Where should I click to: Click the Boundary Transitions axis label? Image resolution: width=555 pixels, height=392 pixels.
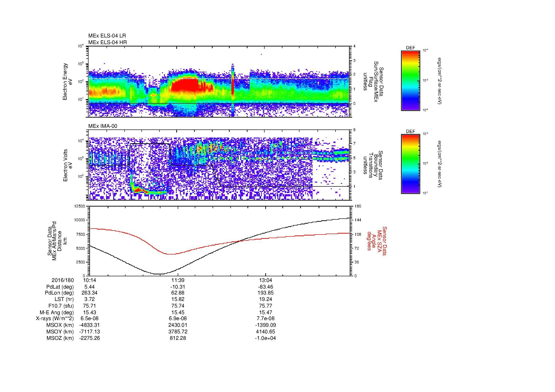tap(373, 165)
